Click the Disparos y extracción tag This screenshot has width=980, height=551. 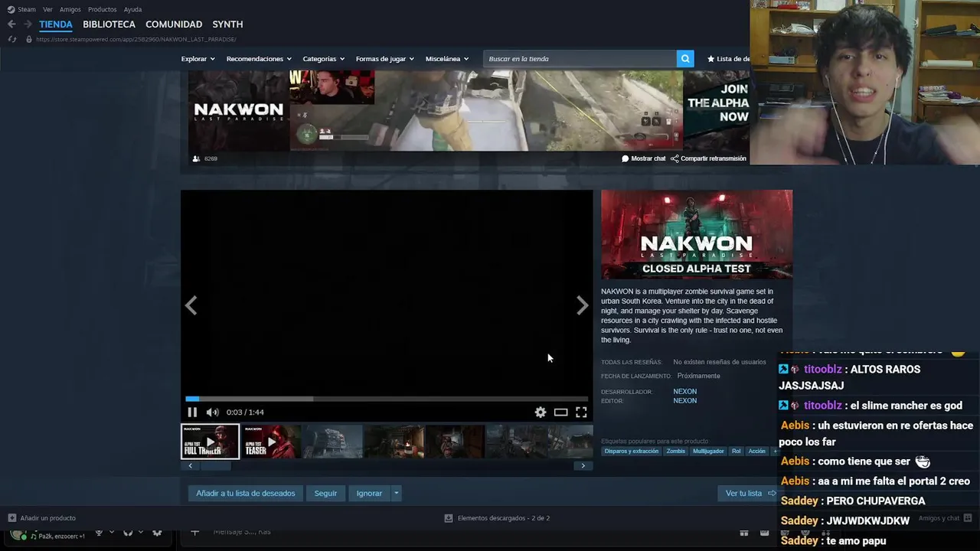point(632,452)
